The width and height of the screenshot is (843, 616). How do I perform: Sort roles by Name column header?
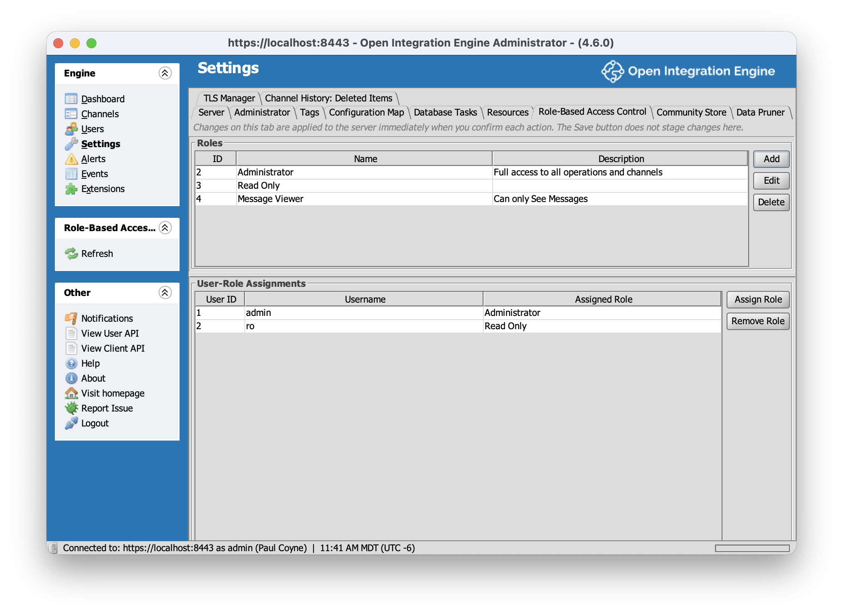click(365, 159)
